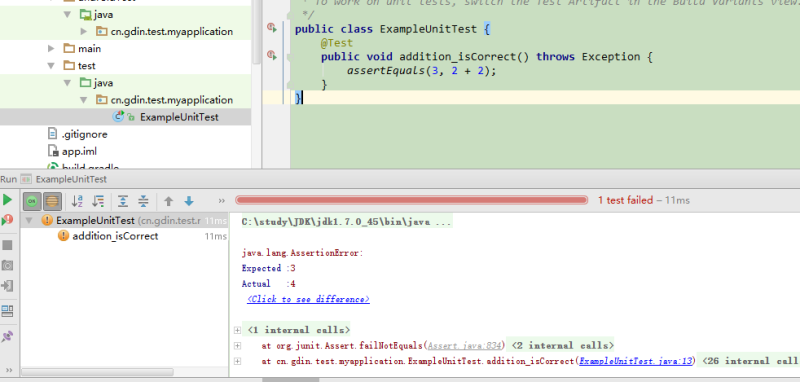Click run gutter icon beside addition_isCorrect method
The image size is (800, 382).
(x=272, y=55)
